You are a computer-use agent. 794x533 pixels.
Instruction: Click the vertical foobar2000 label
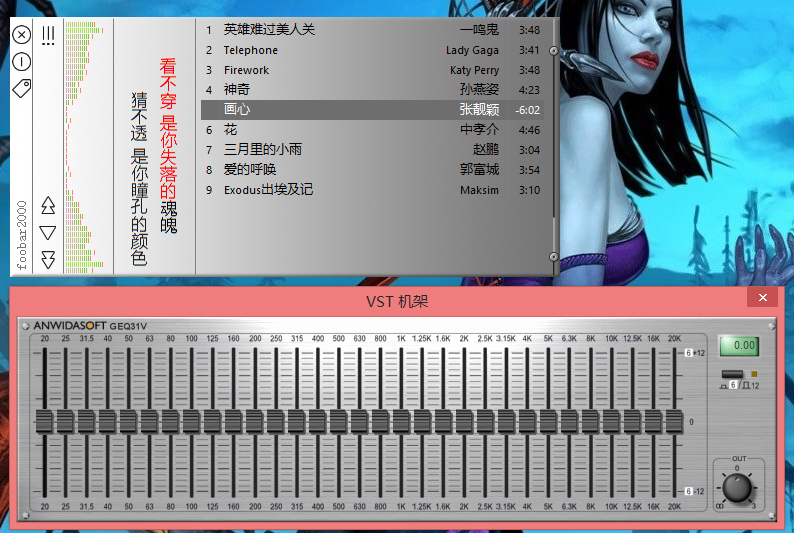[21, 235]
